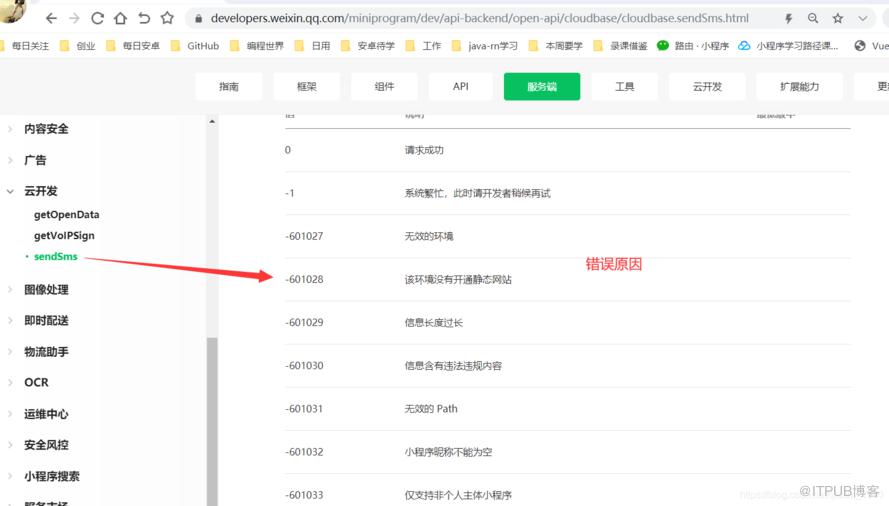Click the undo-close-tab arrow icon
Screen dimensions: 889x506
(144, 19)
